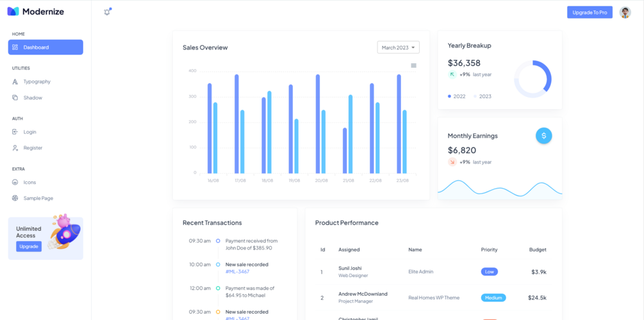This screenshot has height=320, width=644.
Task: Click the Elite Admin product name
Action: tap(421, 271)
